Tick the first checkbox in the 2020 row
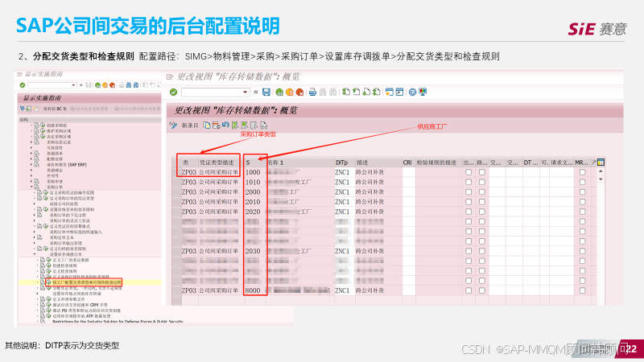Image resolution: width=644 pixels, height=362 pixels. click(x=469, y=212)
